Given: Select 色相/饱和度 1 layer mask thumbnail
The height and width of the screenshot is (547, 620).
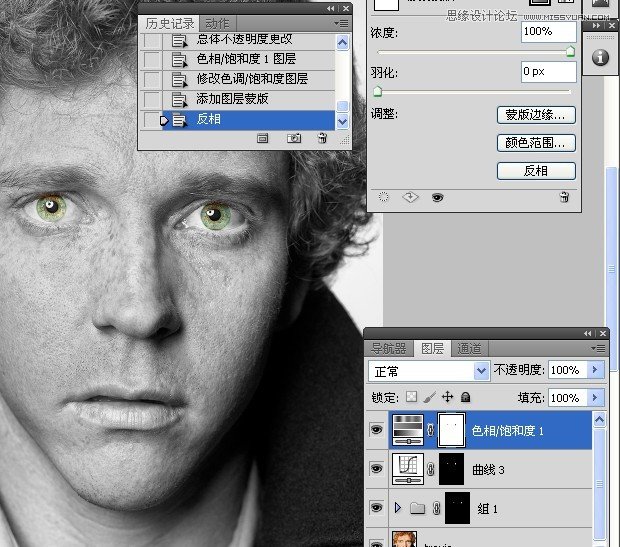Looking at the screenshot, I should pos(452,430).
